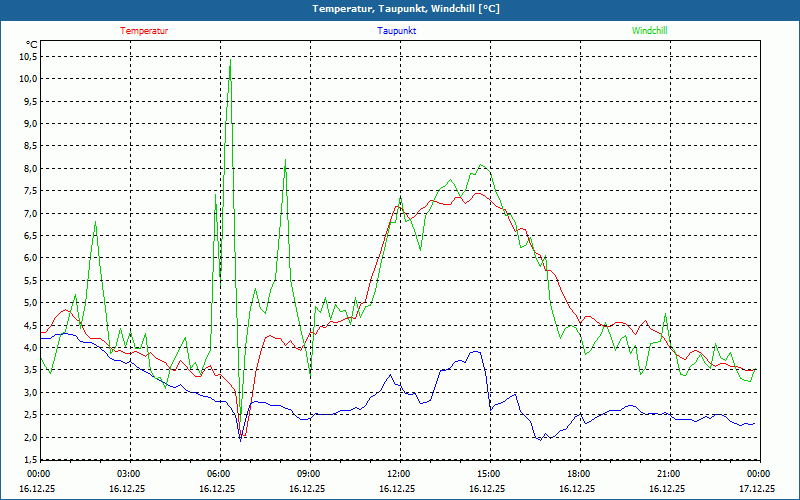Click the 17.12.25 date label
The width and height of the screenshot is (800, 500).
pos(757,489)
